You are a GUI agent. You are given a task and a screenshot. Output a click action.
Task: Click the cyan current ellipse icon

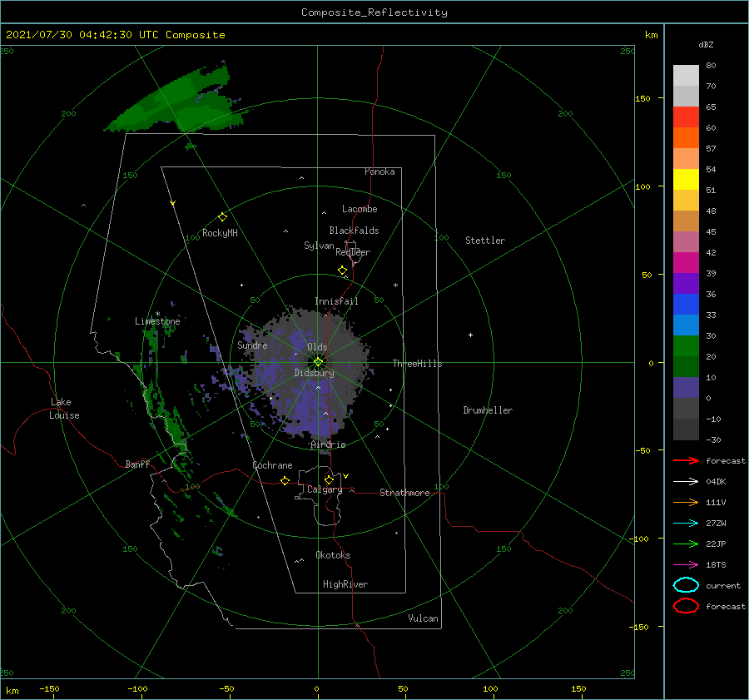686,585
